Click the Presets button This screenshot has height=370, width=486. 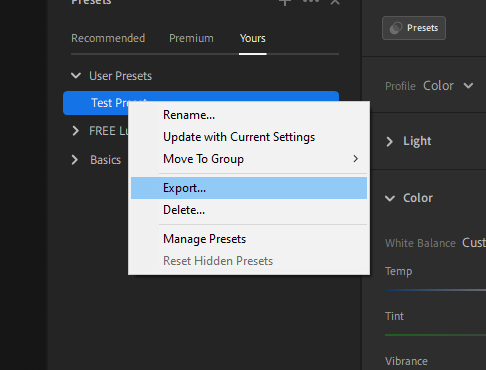(414, 28)
